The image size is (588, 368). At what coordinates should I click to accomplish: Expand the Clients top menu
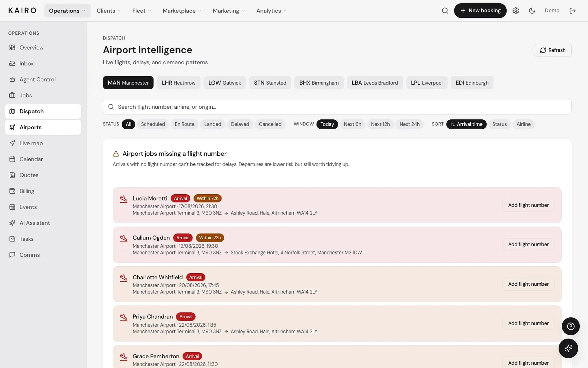(109, 11)
